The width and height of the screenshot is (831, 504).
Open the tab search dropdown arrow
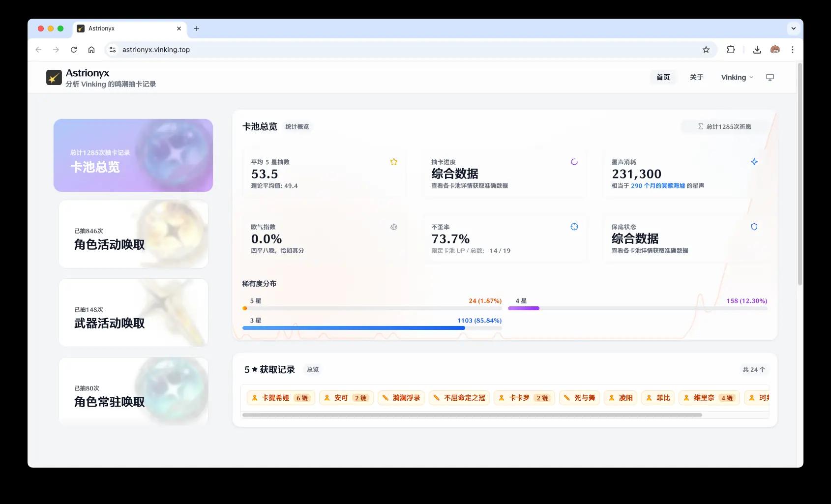coord(793,29)
